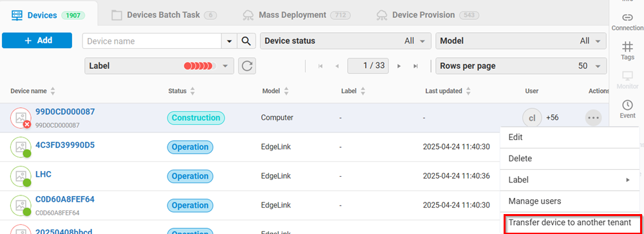Image resolution: width=644 pixels, height=234 pixels.
Task: Click the Operation badge for C0D60A8FEF64
Action: 190,205
